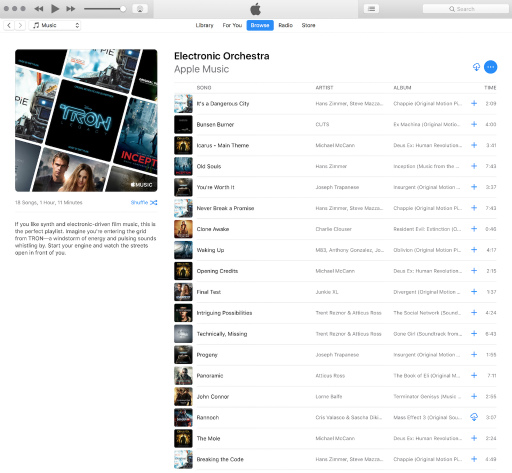512x473 pixels.
Task: Add "Panoramic" to library with plus icon
Action: tap(474, 375)
